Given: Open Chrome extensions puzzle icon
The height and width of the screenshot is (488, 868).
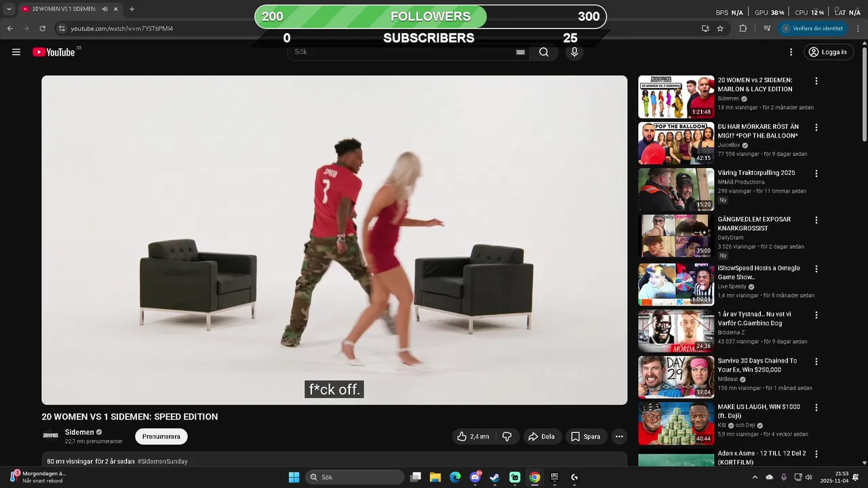Looking at the screenshot, I should [743, 28].
